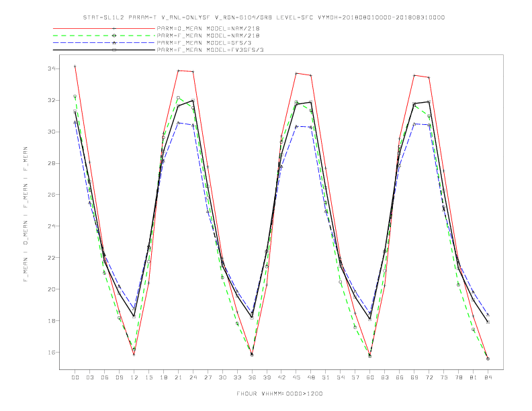Click the rotated y-axis label F_MEAN | O_MEAN
The image size is (532, 411).
coord(26,214)
